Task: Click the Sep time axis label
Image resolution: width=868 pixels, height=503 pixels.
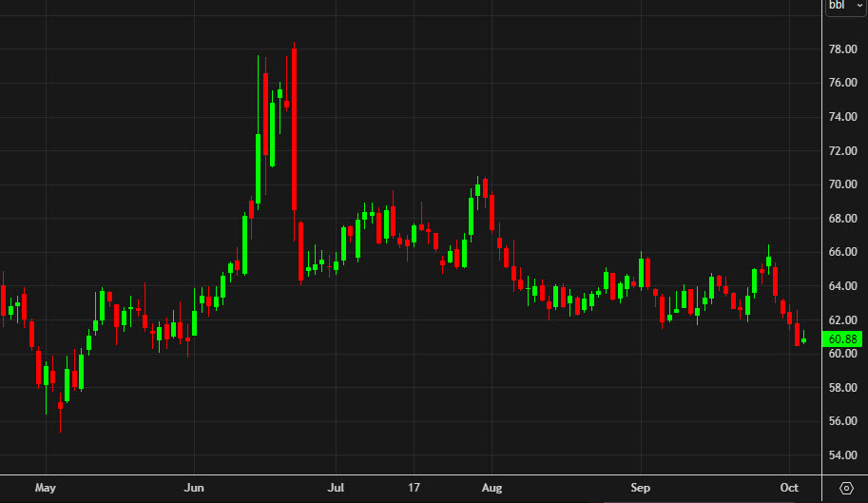Action: 640,488
